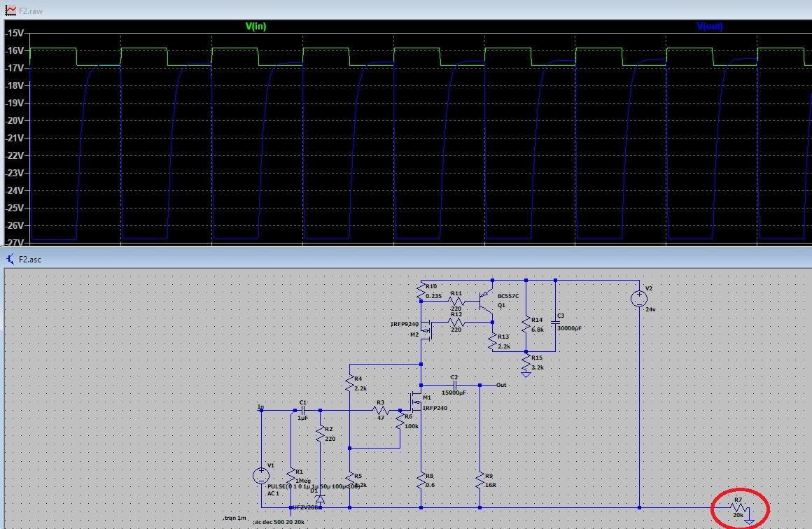Click the ac dec 500 20 20k comment
Image resolution: width=812 pixels, height=529 pixels.
pos(279,522)
